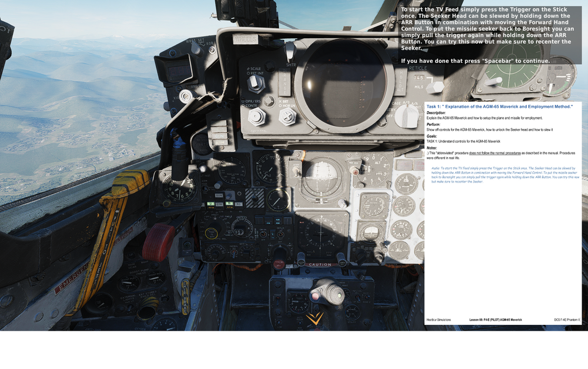This screenshot has width=588, height=369.
Task: Click the yellow-ringed gauge beside the striped panel
Action: 278,200
